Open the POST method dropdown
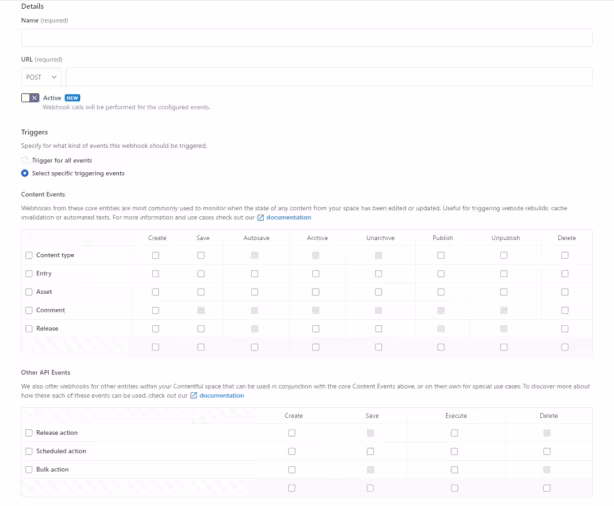The image size is (614, 506). tap(42, 77)
